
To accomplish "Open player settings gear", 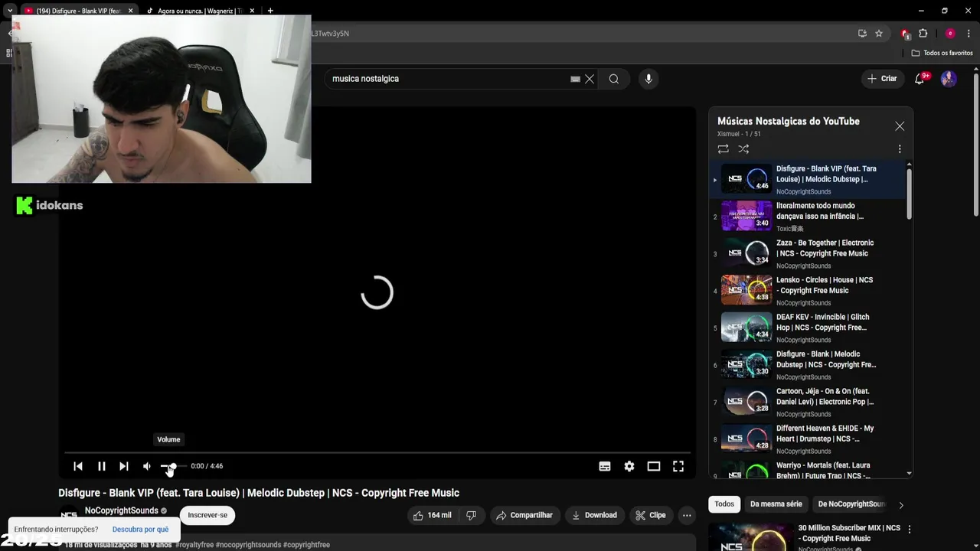I will click(x=629, y=466).
